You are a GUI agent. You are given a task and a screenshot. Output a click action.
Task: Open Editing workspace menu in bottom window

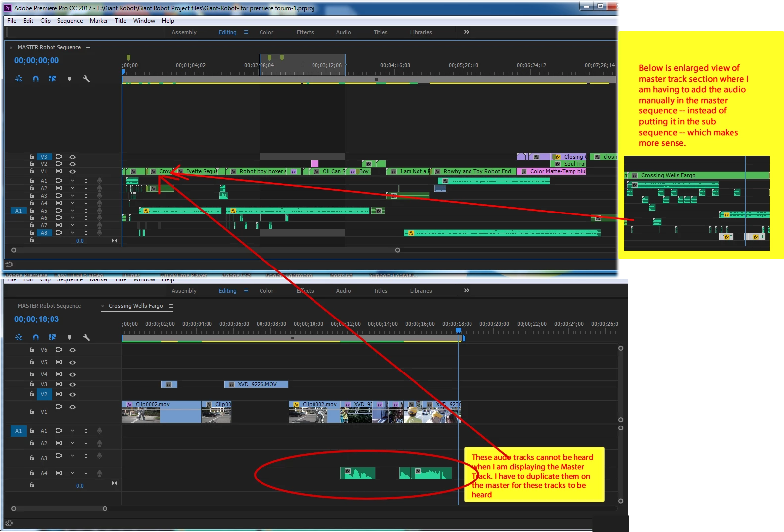pyautogui.click(x=246, y=291)
